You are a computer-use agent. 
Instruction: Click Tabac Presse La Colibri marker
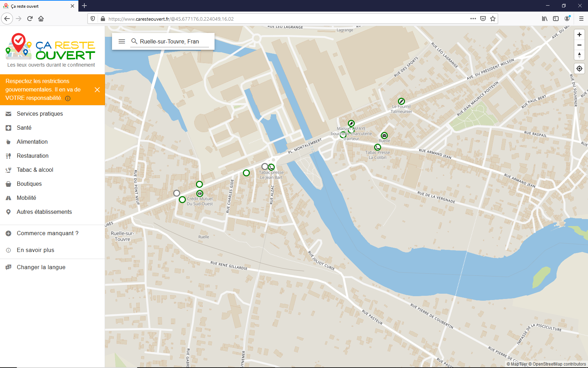(377, 148)
